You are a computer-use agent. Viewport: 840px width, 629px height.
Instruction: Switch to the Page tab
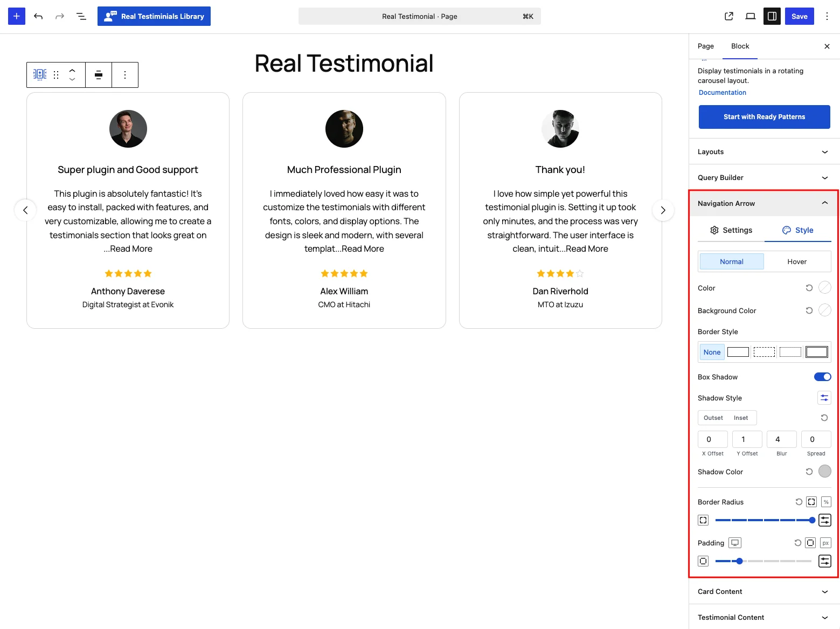point(706,46)
